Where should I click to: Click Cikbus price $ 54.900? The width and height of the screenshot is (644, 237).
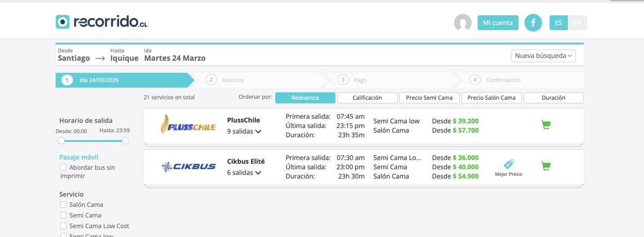(x=465, y=176)
